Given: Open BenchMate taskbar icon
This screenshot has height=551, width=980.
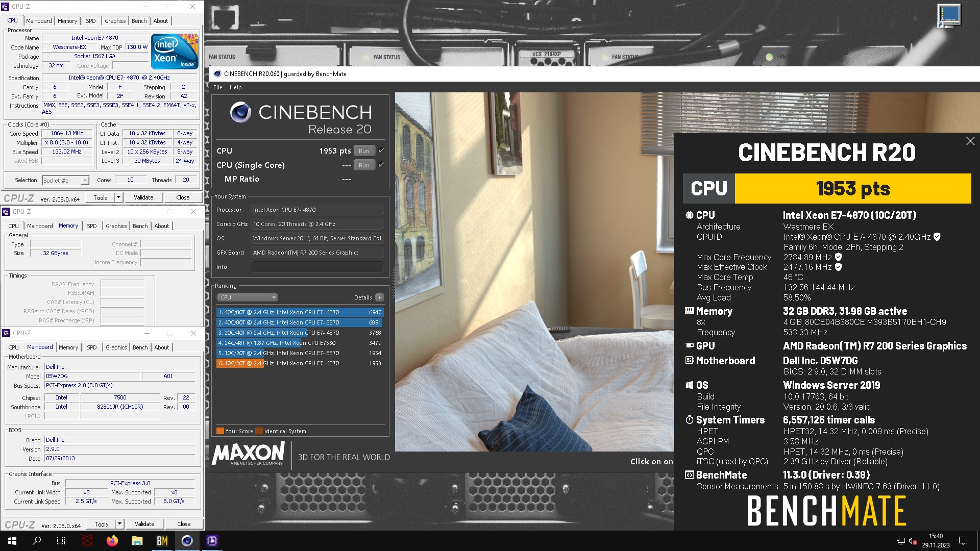Looking at the screenshot, I should [162, 541].
